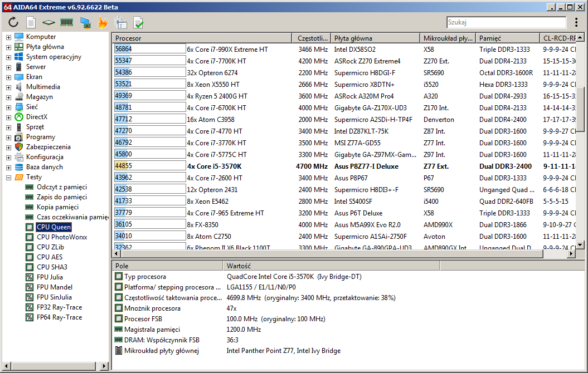
Task: Expand the Komputer tree node
Action: (x=8, y=37)
